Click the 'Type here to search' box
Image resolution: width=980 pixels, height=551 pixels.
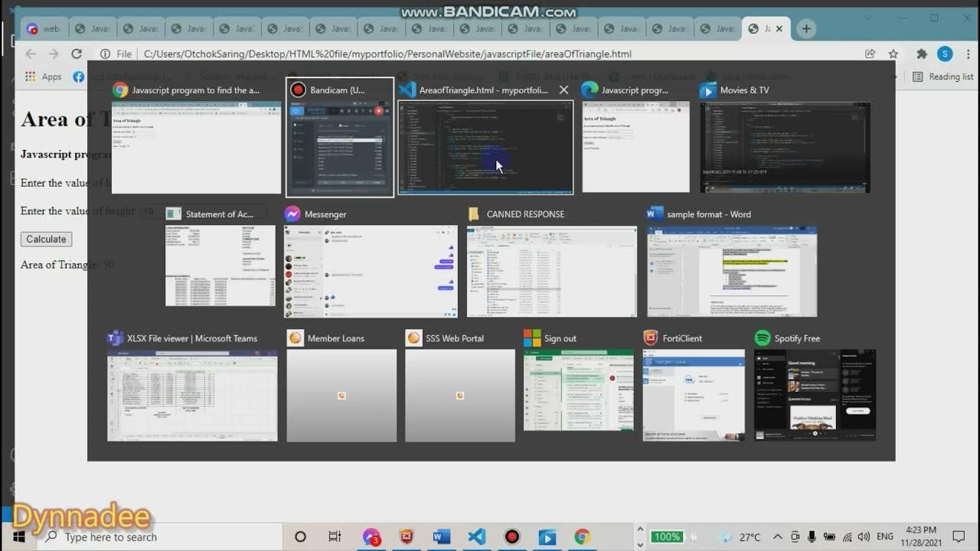(160, 536)
